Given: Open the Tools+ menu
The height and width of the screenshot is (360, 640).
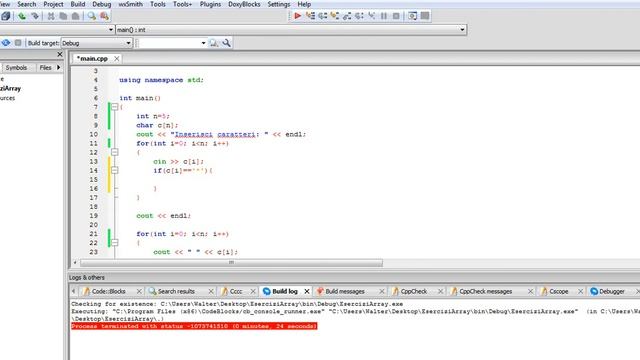Looking at the screenshot, I should point(182,4).
